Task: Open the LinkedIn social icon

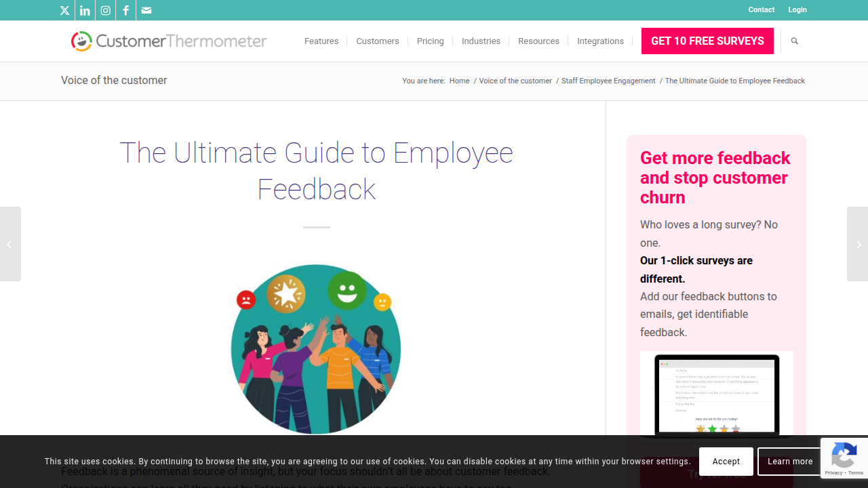Action: pyautogui.click(x=85, y=10)
